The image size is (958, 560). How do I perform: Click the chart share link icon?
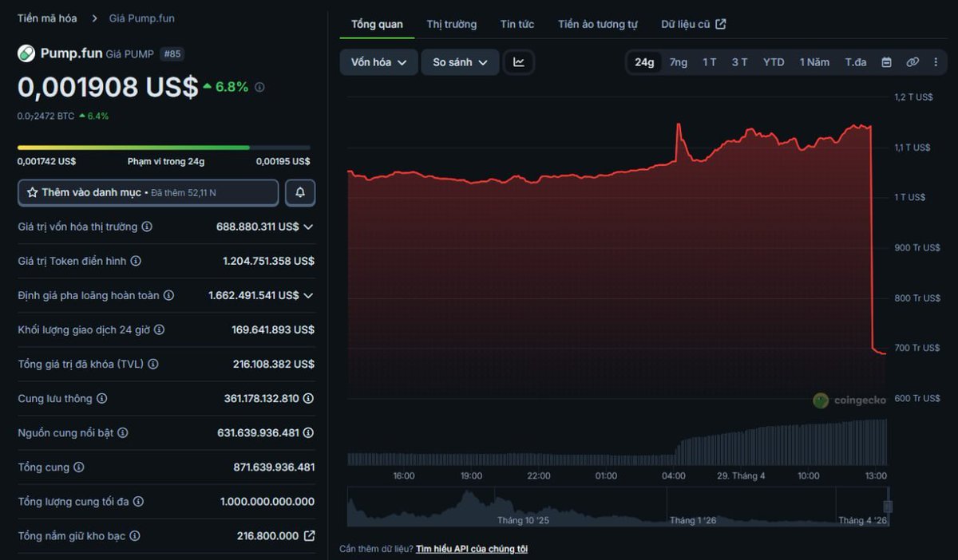pos(912,62)
